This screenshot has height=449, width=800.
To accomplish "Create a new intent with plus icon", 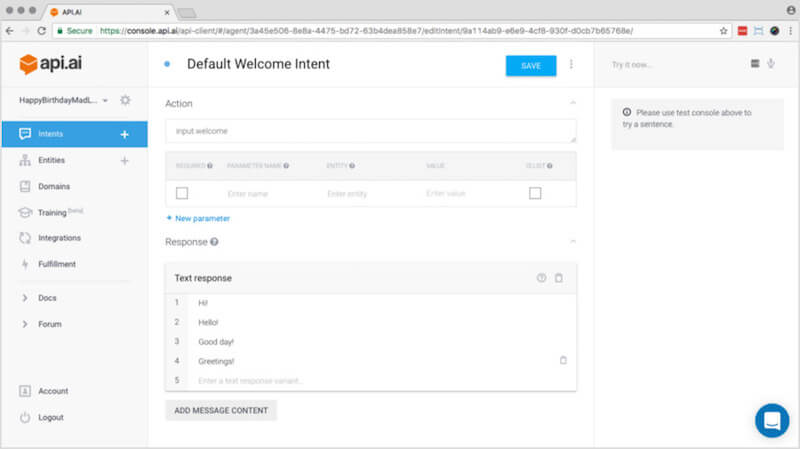I will (x=124, y=134).
